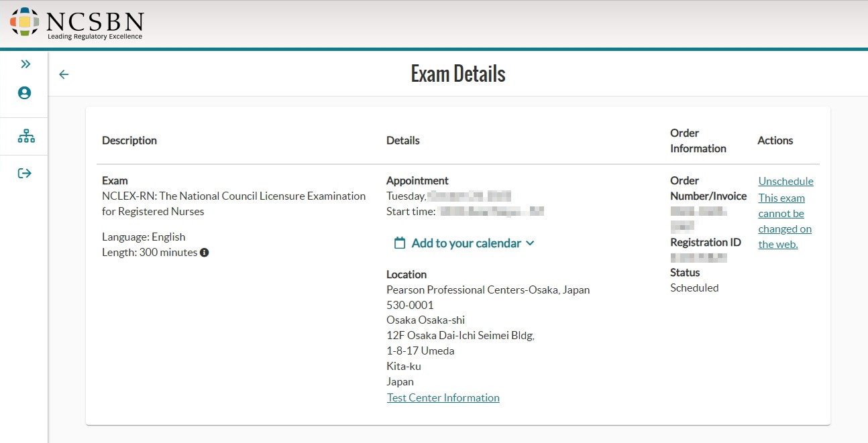
Task: Click the NCSBN logo emblem
Action: click(25, 22)
